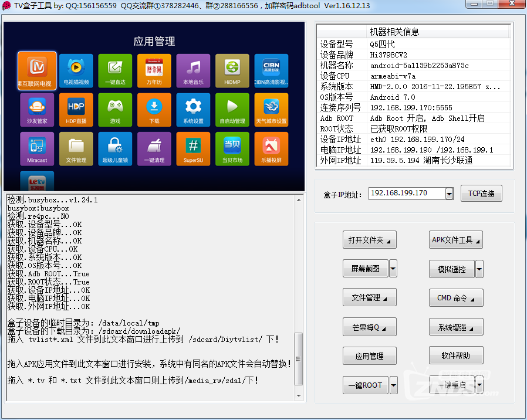Screen dimensions: 527x420
Task: Click the CMD 命令 button
Action: (x=455, y=297)
